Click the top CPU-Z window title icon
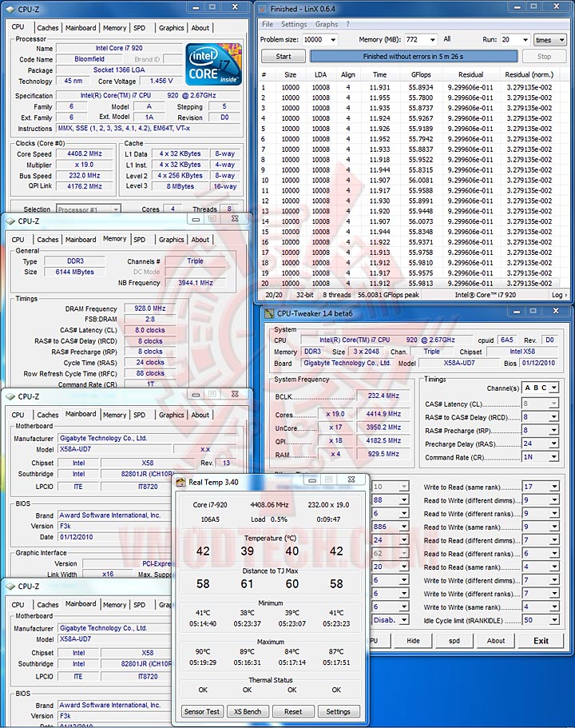575x728 pixels. tap(10, 9)
